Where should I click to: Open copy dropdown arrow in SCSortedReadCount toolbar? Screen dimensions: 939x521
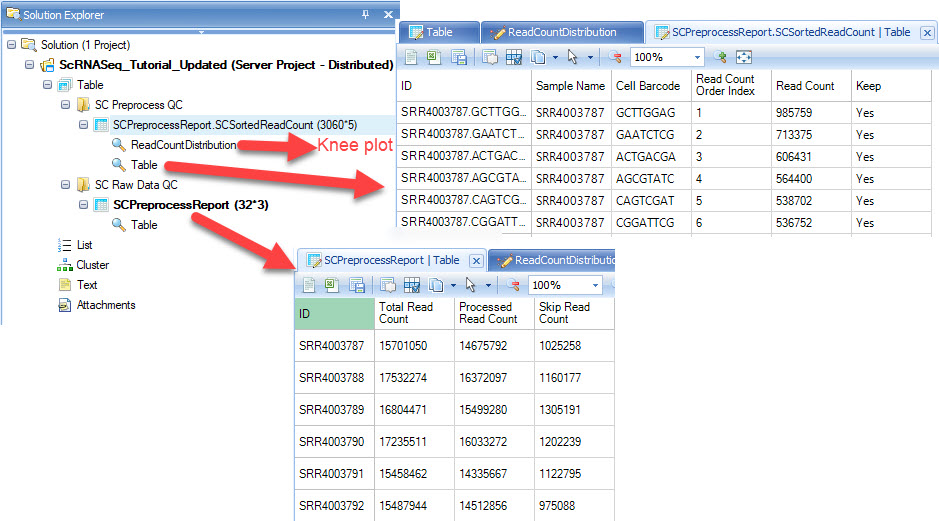pos(555,57)
